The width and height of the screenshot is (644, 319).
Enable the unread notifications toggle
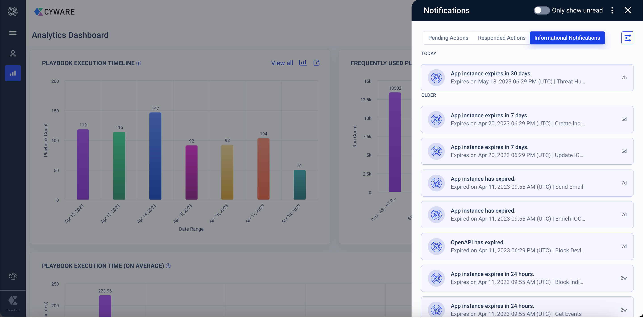pos(541,10)
